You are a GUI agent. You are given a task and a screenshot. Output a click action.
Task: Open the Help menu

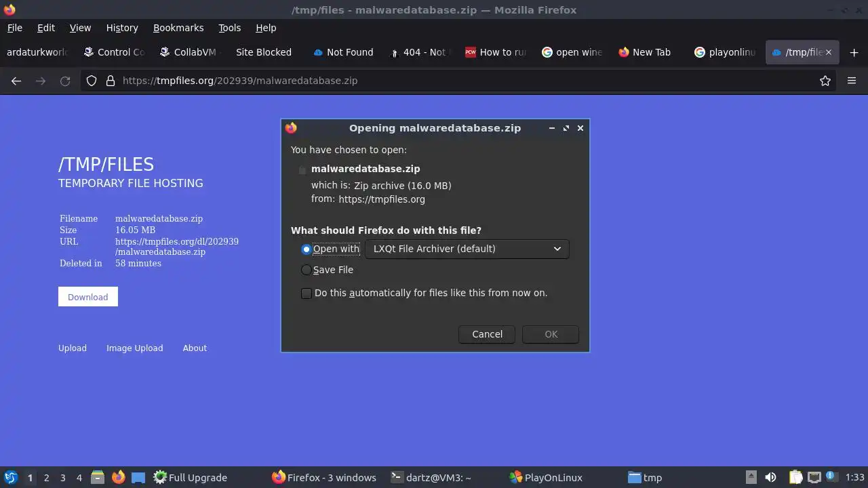pyautogui.click(x=266, y=28)
